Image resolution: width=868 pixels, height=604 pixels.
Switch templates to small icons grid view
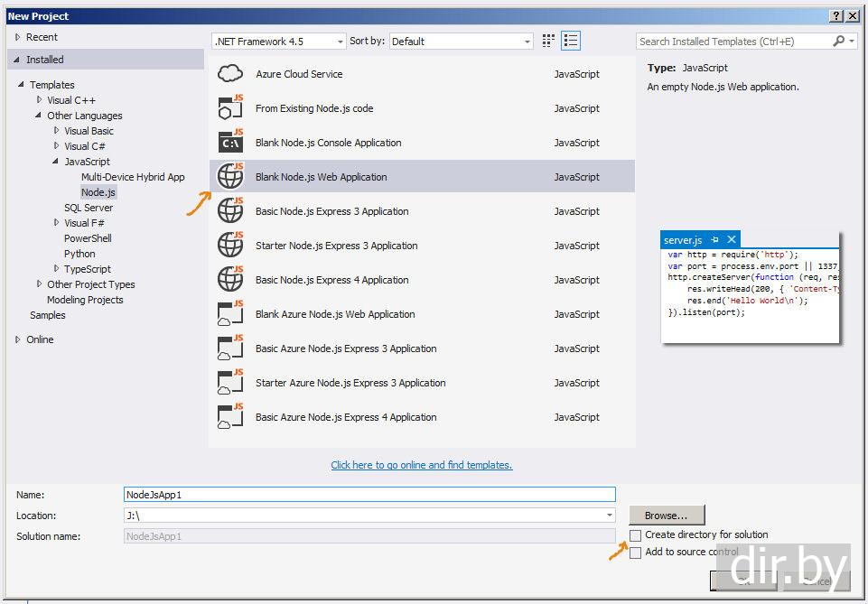click(x=548, y=41)
